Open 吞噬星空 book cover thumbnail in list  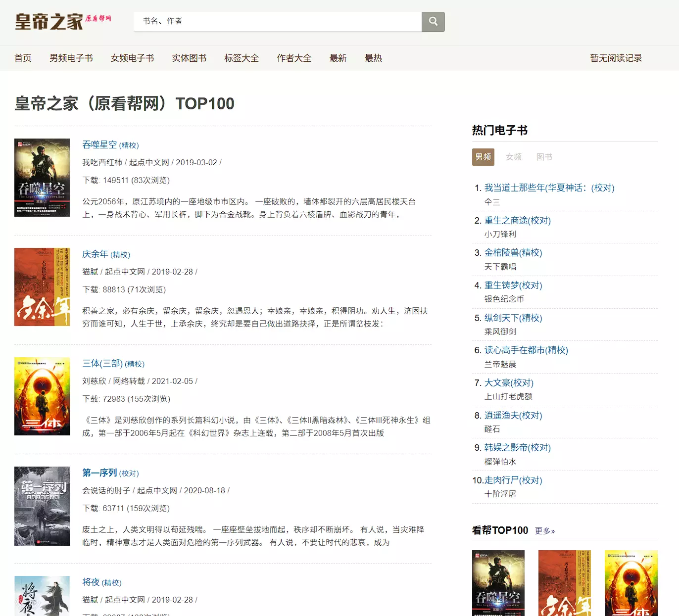coord(42,178)
